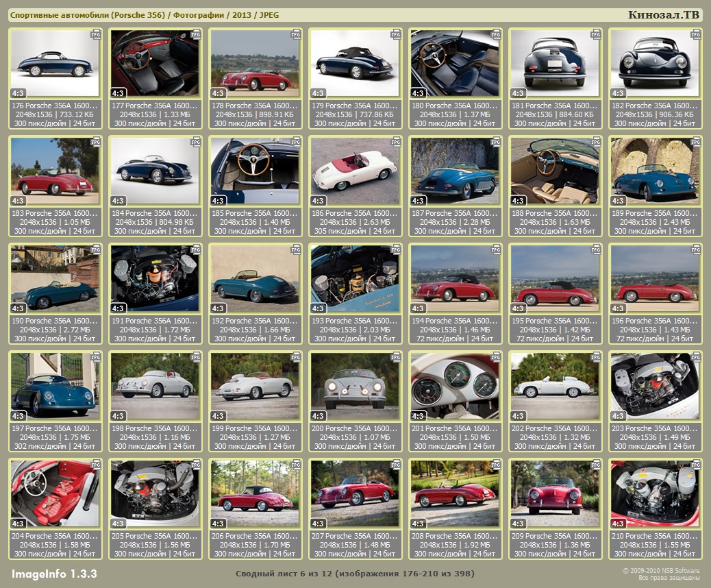Select the file name label of image 194

[x=455, y=321]
